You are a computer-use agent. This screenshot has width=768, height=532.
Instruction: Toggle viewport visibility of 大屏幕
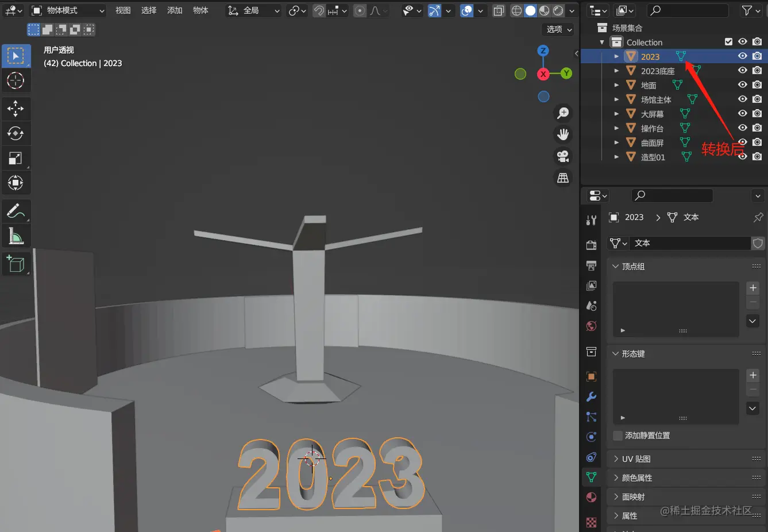(x=743, y=114)
